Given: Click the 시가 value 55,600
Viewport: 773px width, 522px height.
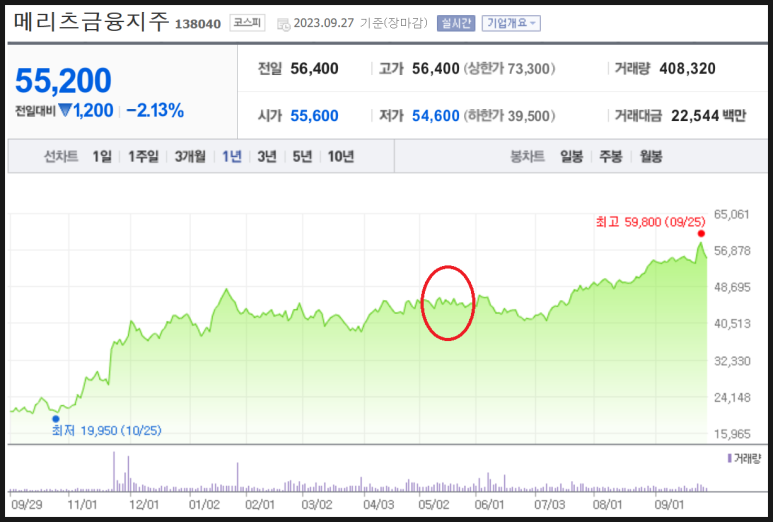Looking at the screenshot, I should 315,116.
